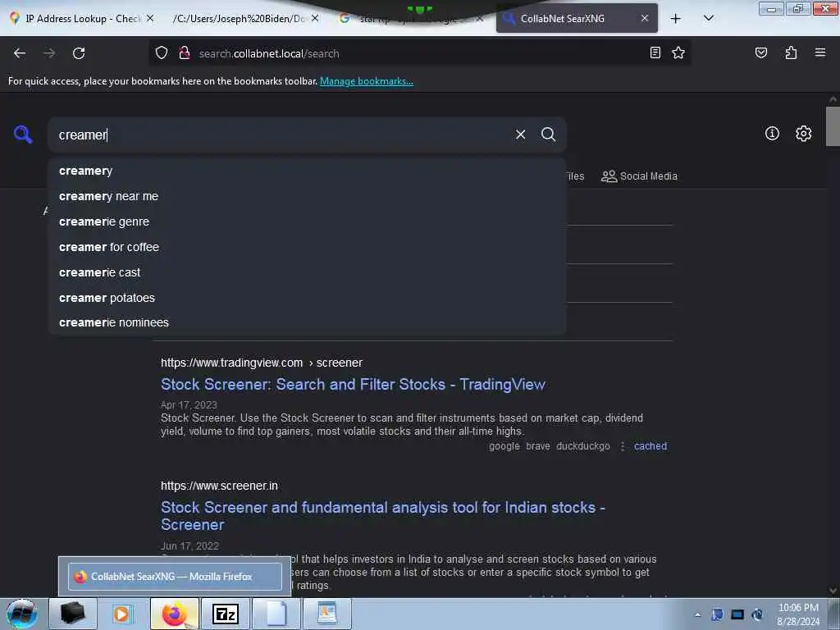
Task: Click the 'brave' engine label under TradingView result
Action: pos(538,445)
